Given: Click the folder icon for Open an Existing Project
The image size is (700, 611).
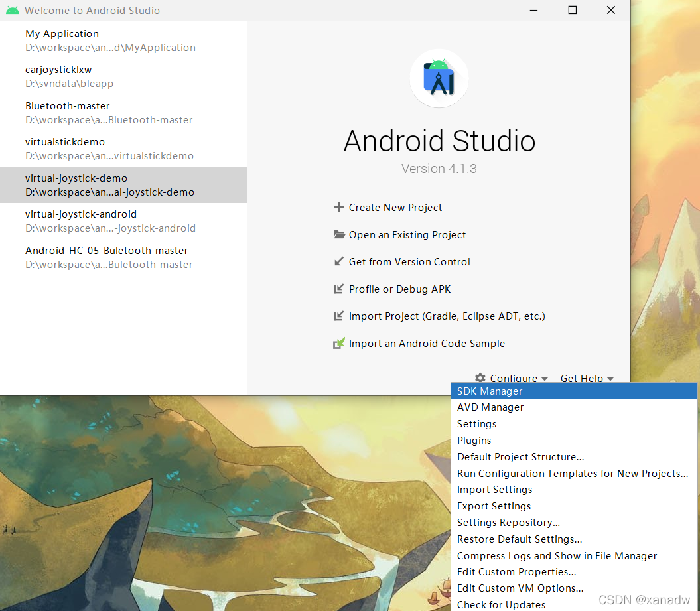Looking at the screenshot, I should point(339,234).
